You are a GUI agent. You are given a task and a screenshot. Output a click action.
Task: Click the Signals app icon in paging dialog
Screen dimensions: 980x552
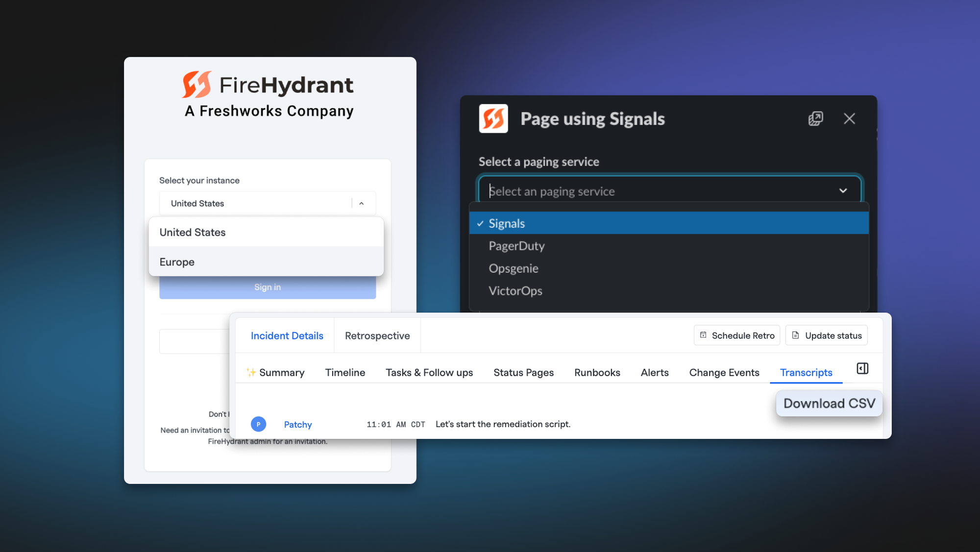[x=493, y=119]
